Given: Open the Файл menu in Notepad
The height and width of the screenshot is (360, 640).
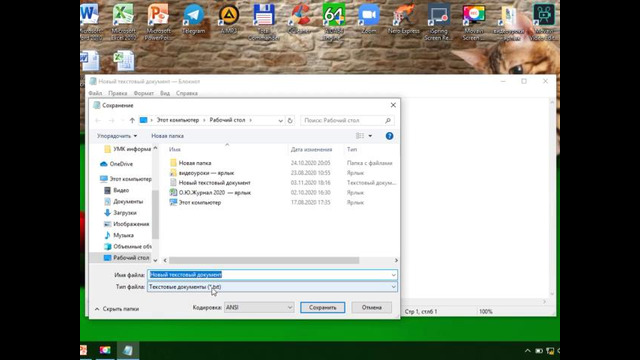Looking at the screenshot, I should tap(95, 93).
